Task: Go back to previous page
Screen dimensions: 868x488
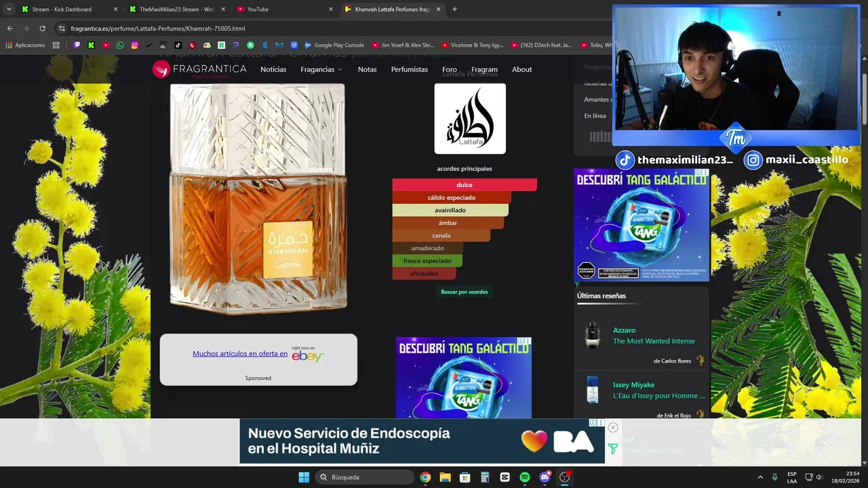Action: click(x=9, y=28)
